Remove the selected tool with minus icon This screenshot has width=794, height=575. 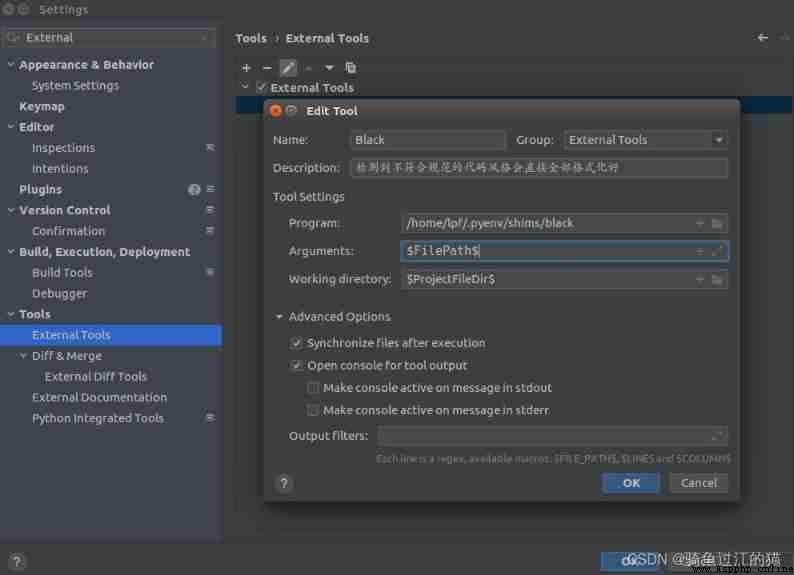[x=267, y=68]
